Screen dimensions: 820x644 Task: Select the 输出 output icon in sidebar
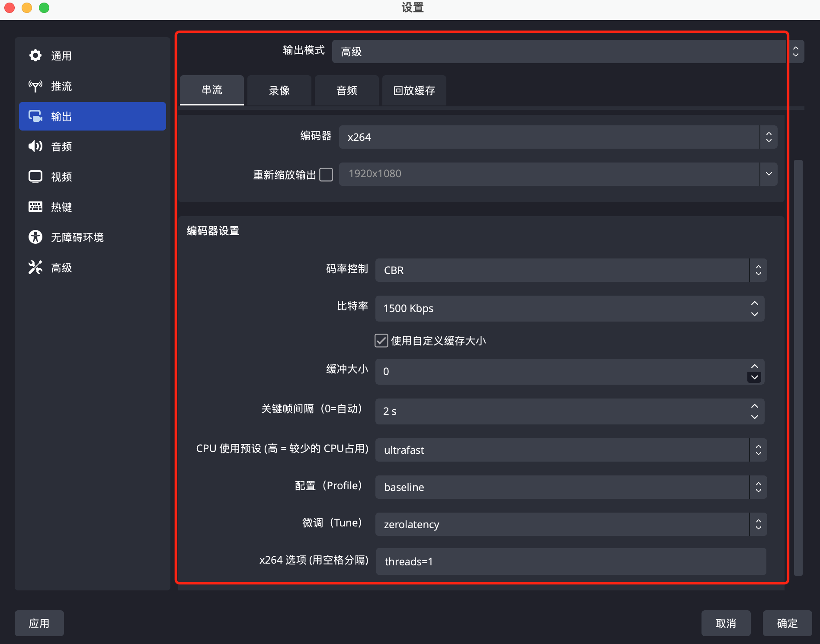coord(35,116)
